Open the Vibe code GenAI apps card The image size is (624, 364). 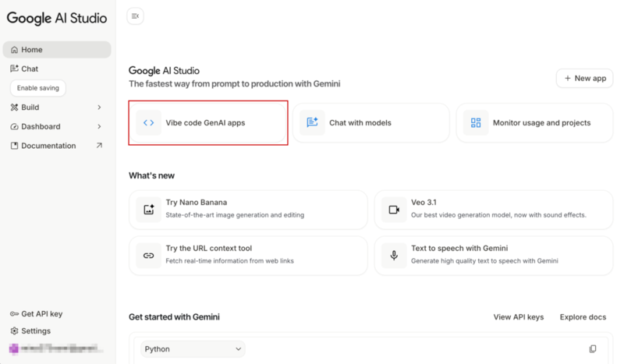[x=208, y=123]
